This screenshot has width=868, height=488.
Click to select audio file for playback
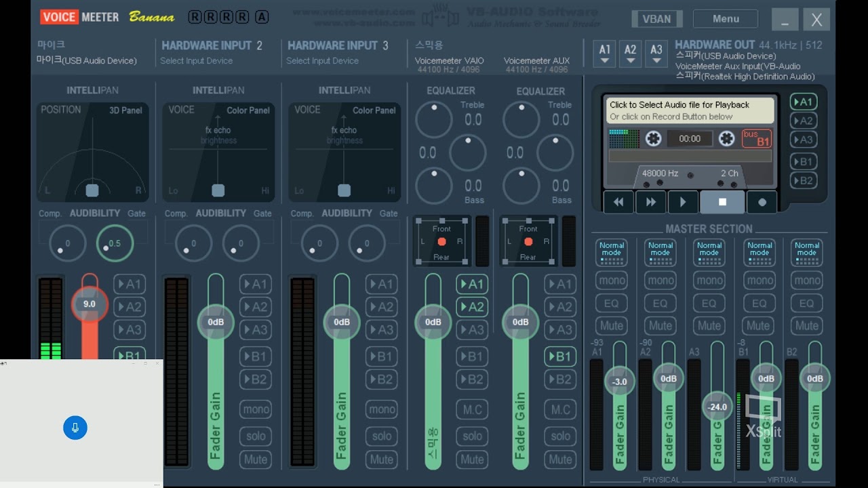point(690,110)
